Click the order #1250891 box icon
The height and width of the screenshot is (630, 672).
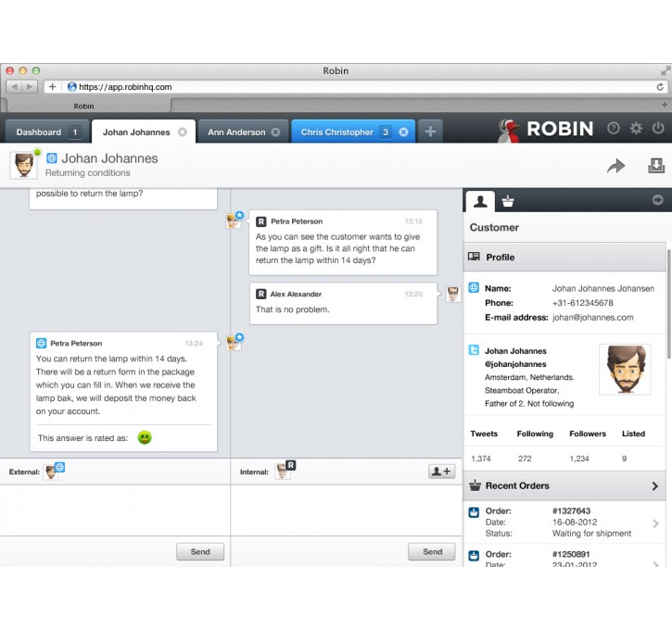474,556
